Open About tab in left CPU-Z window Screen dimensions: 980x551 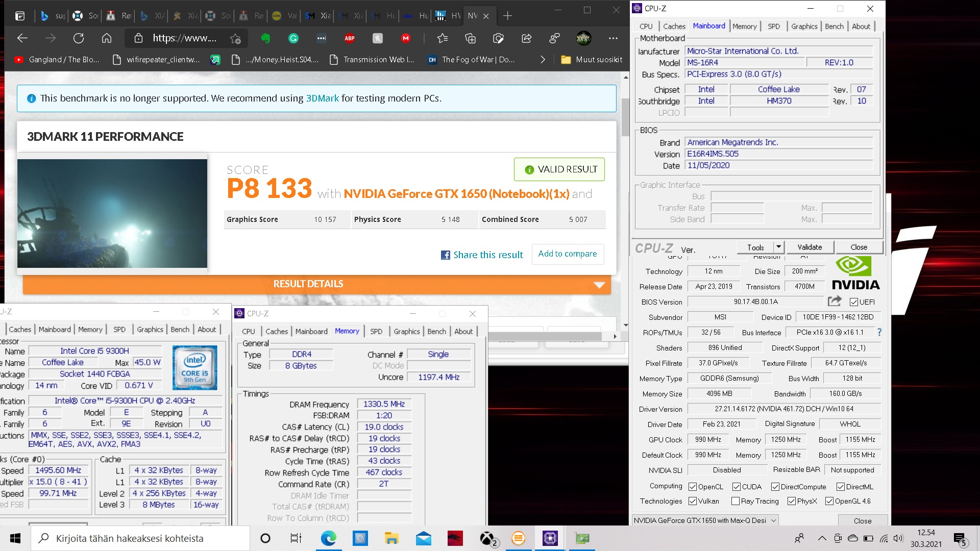tap(207, 330)
